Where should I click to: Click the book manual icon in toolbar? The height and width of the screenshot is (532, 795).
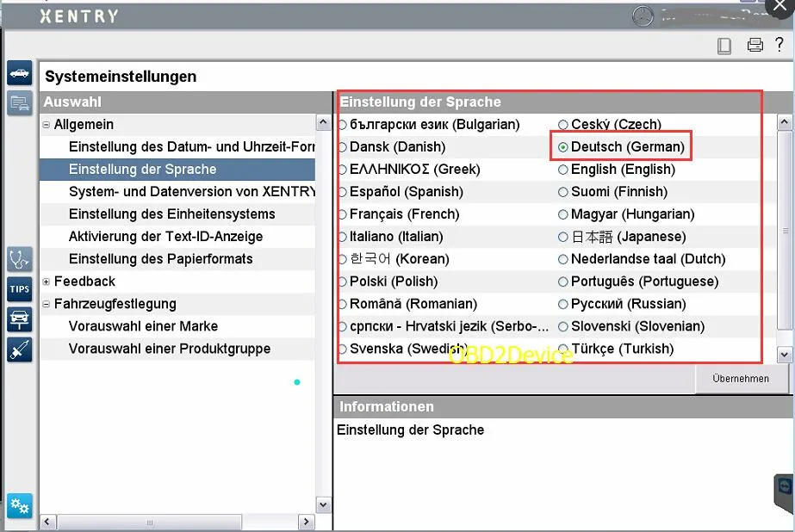(724, 46)
